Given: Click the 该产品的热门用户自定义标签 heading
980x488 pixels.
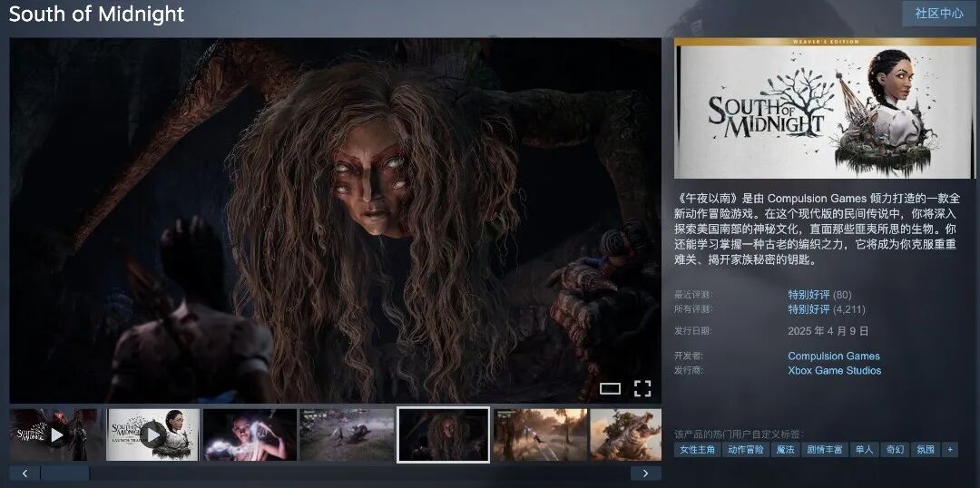Looking at the screenshot, I should [739, 434].
